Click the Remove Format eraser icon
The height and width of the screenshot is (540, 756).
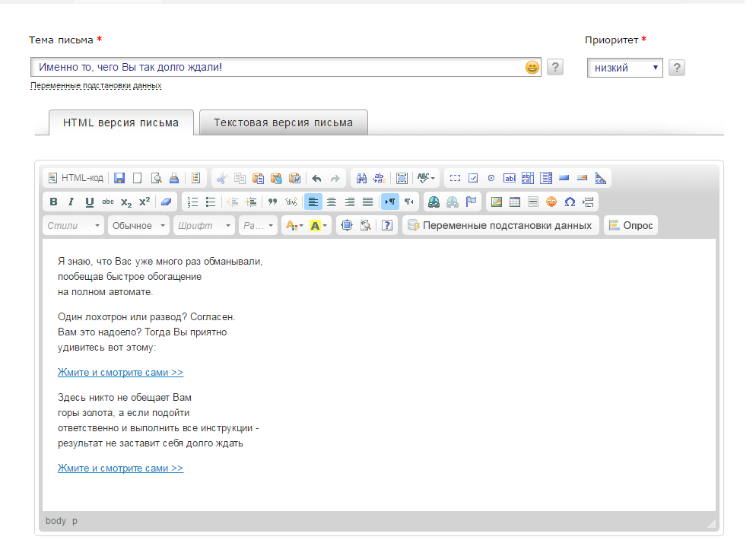167,202
